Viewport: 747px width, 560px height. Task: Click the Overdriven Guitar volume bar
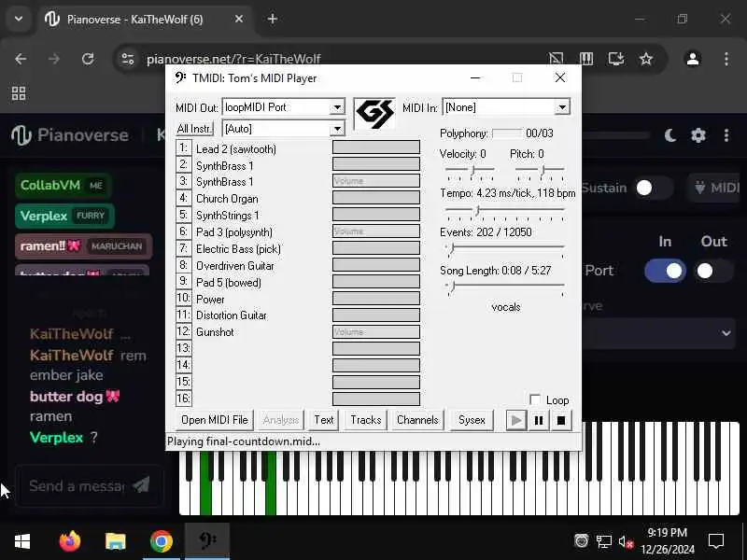click(376, 265)
